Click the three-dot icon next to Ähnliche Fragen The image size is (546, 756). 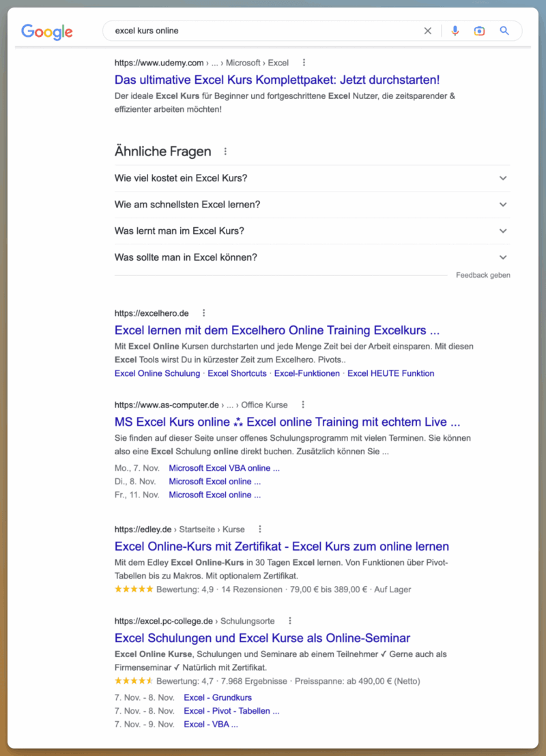pyautogui.click(x=225, y=151)
